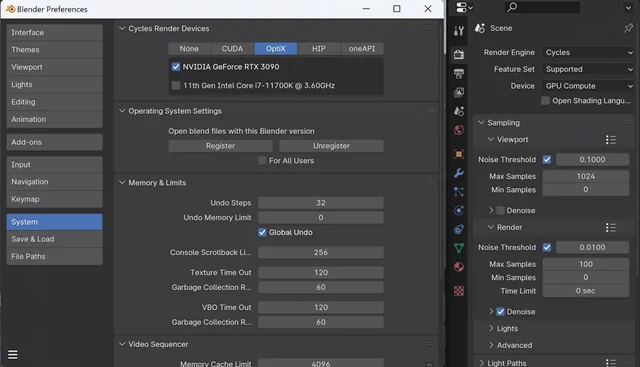The image size is (640, 367).
Task: Select the CUDA device tab
Action: click(232, 49)
